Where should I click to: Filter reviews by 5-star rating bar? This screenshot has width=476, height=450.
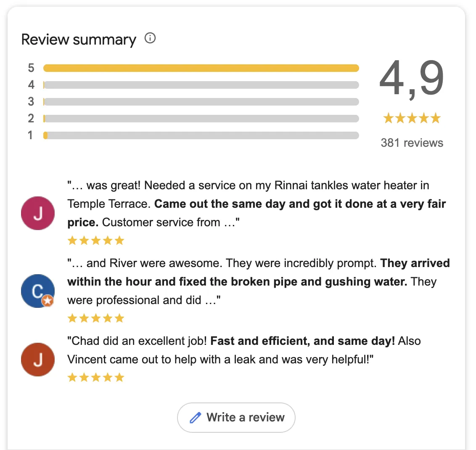[201, 68]
